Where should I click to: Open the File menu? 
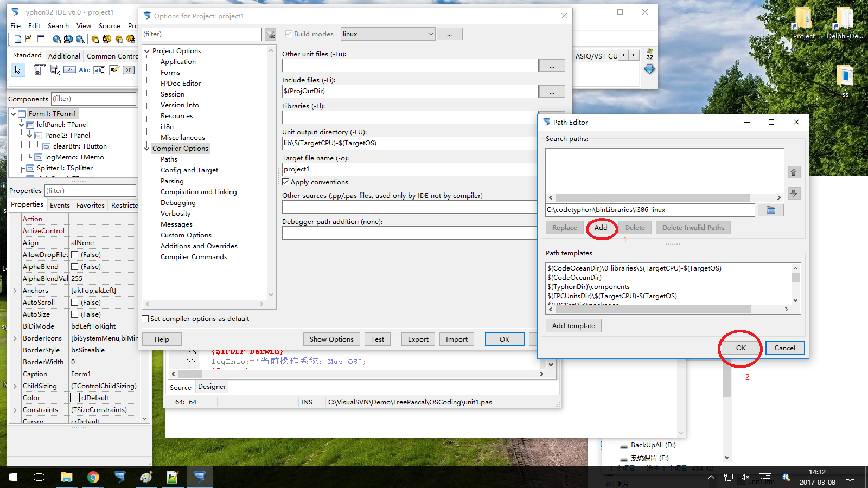point(15,25)
